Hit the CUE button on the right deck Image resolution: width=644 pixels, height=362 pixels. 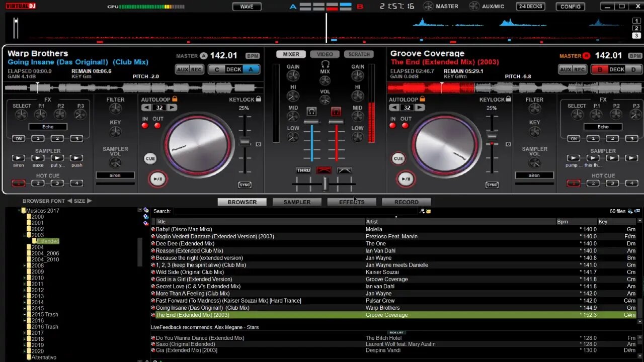point(398,158)
